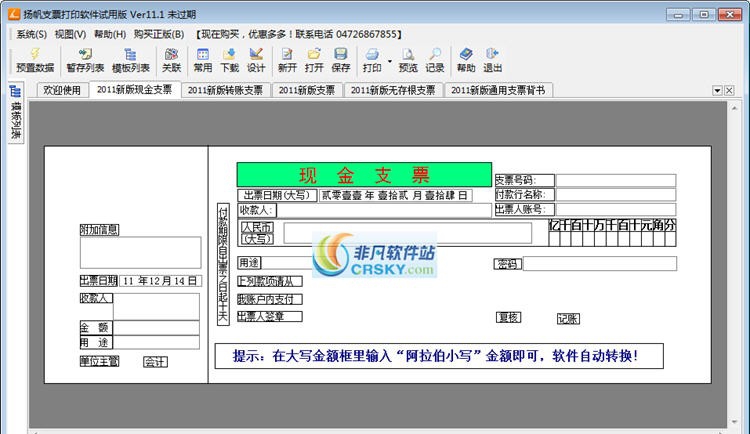This screenshot has height=434, width=750.
Task: Click the vertical scrollbar up arrow
Action: [x=735, y=109]
